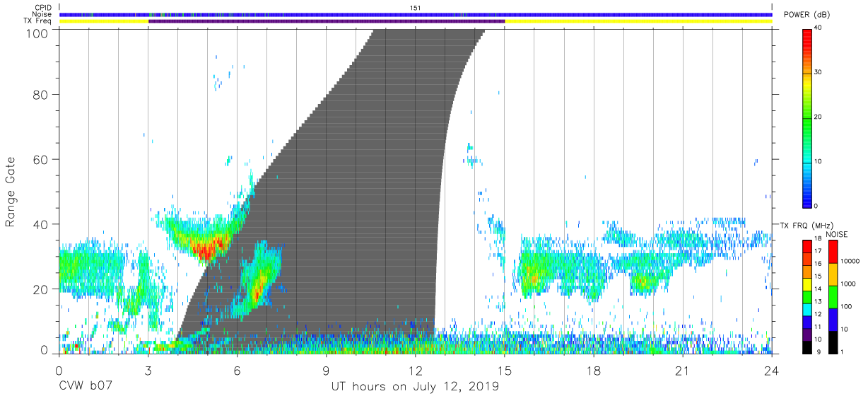Click the power colorbar gradient
868x401 pixels.
point(808,117)
